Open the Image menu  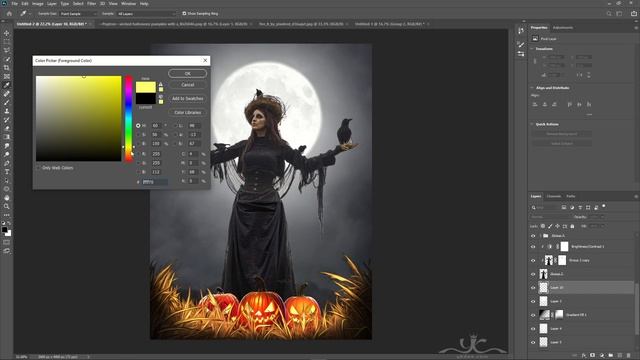[x=37, y=4]
